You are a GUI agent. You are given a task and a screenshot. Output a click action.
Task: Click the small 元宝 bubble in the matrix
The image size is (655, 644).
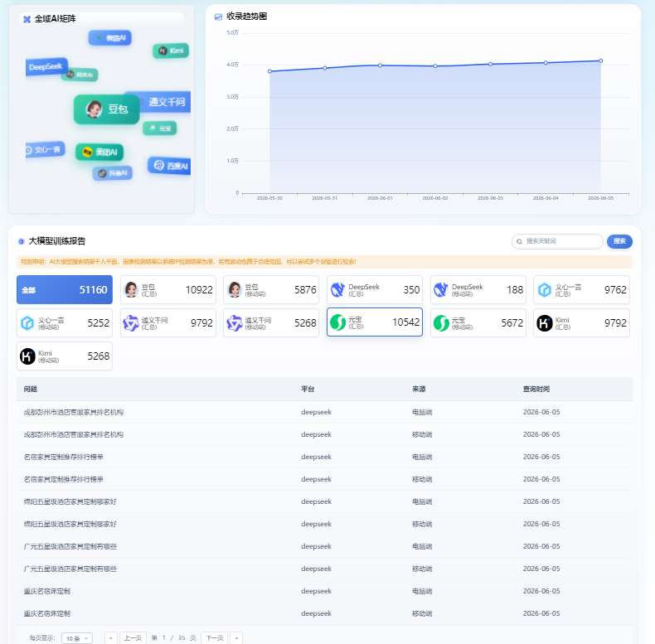pyautogui.click(x=159, y=128)
